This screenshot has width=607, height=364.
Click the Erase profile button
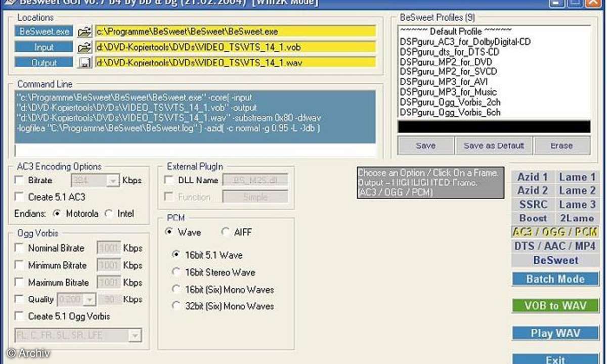coord(561,146)
